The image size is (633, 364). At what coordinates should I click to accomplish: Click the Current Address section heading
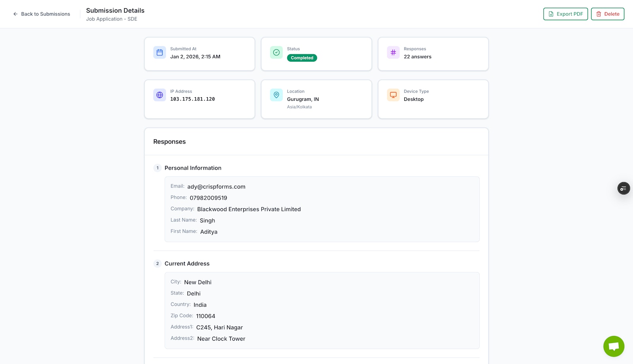click(187, 264)
